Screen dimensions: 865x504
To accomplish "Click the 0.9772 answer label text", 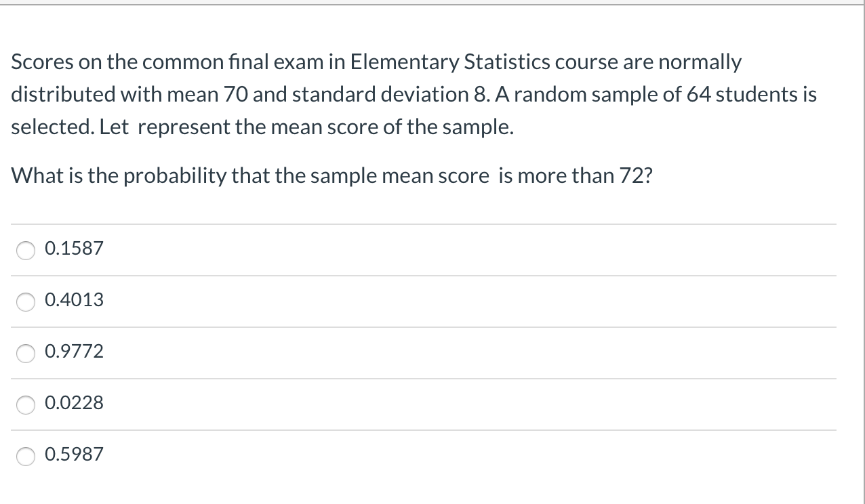I will (73, 352).
